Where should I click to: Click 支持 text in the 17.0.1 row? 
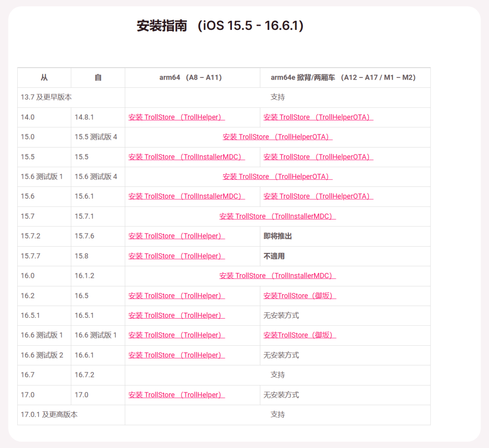tap(278, 415)
